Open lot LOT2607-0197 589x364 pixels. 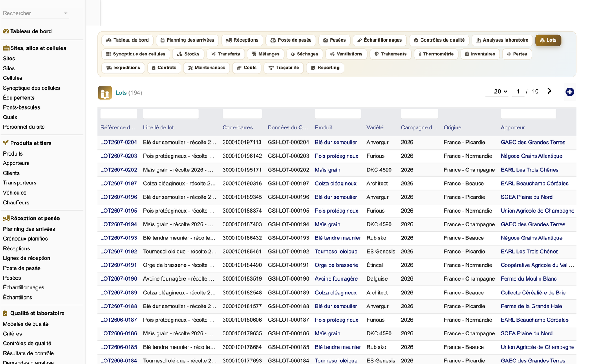click(x=119, y=184)
